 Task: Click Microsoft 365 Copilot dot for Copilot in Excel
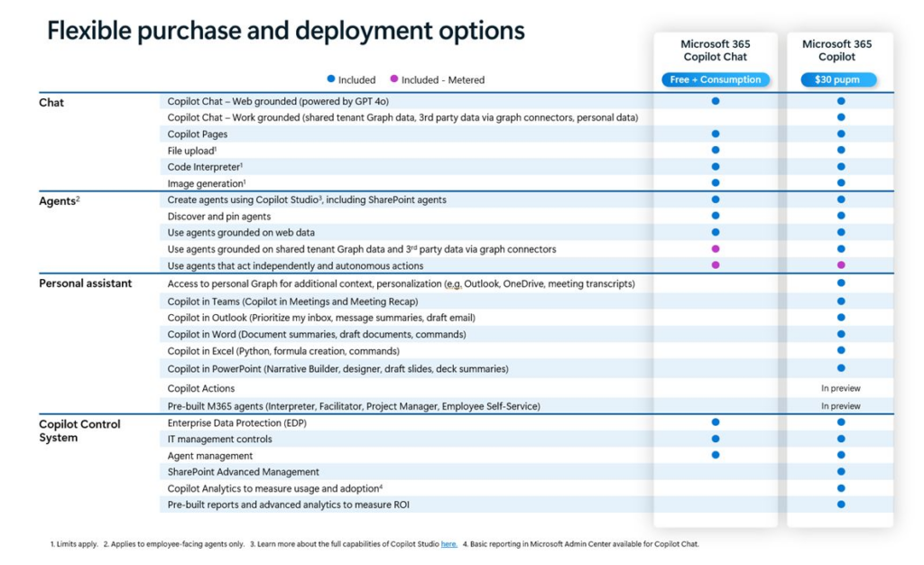pyautogui.click(x=841, y=350)
